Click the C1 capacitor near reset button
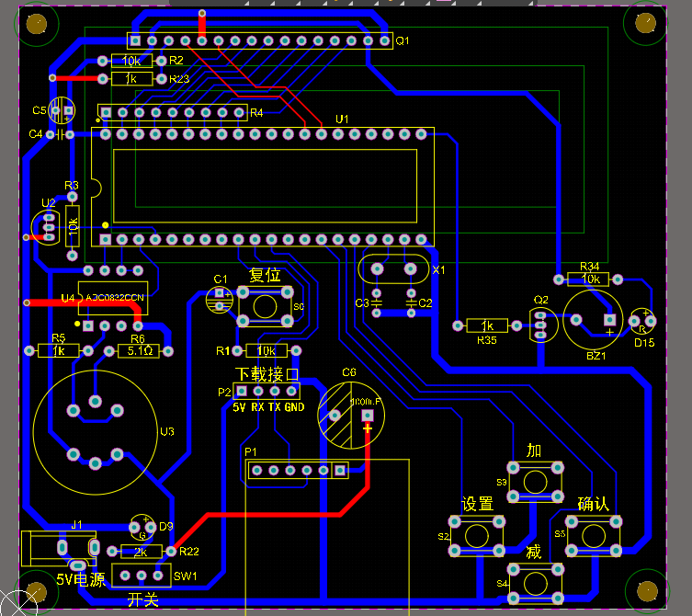This screenshot has width=692, height=616. pyautogui.click(x=220, y=300)
